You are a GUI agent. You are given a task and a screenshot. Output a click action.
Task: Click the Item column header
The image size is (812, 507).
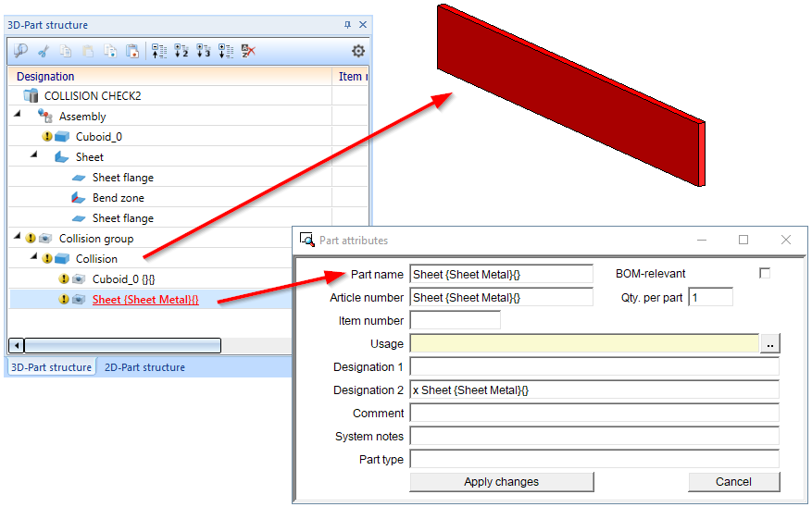pyautogui.click(x=351, y=76)
